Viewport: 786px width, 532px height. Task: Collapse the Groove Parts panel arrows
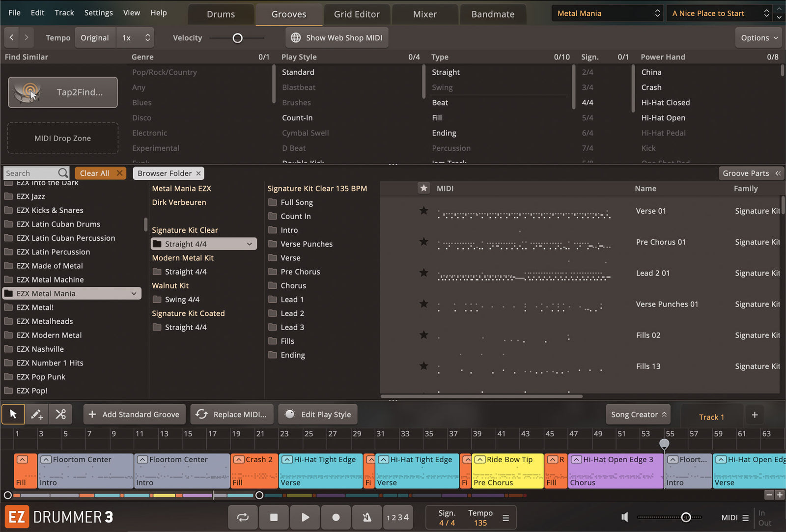coord(778,173)
